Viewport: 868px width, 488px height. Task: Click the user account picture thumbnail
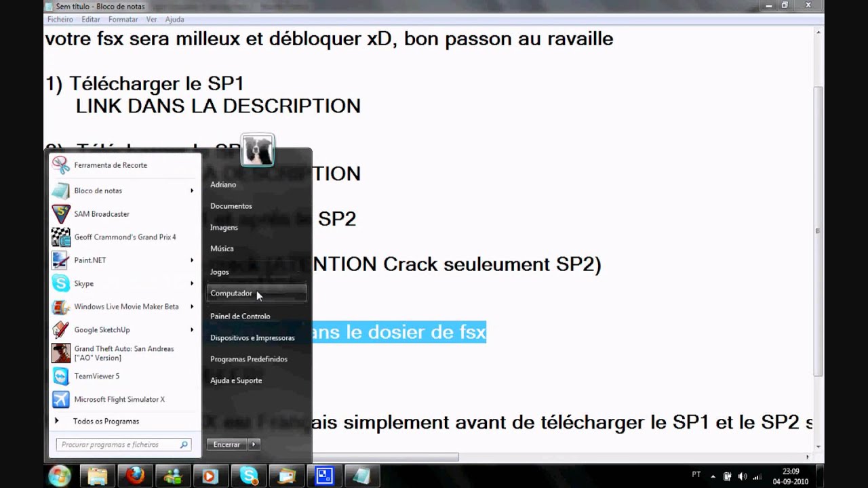point(258,150)
